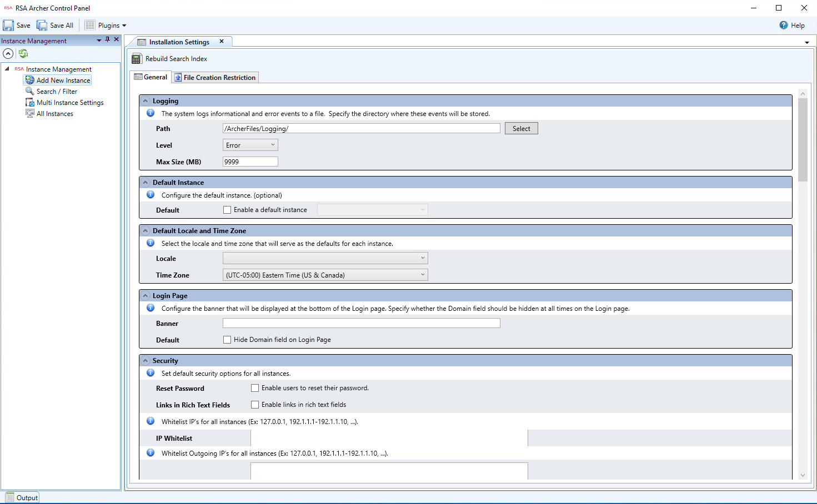Toggle the pin on Instance Management panel

108,39
